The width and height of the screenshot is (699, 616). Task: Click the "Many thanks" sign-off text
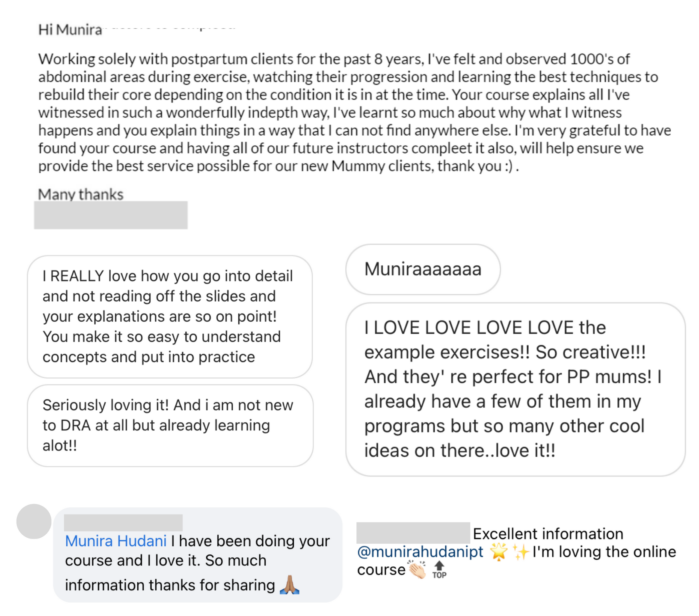(x=80, y=194)
